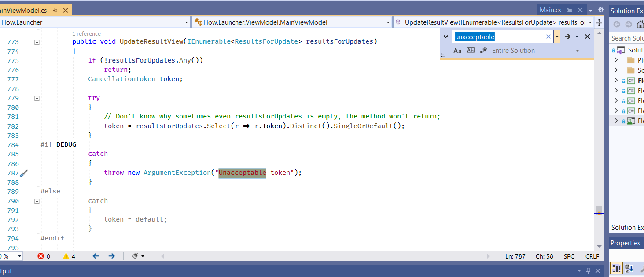Click the CRLF line ending indicator
This screenshot has width=644, height=277.
click(x=592, y=256)
